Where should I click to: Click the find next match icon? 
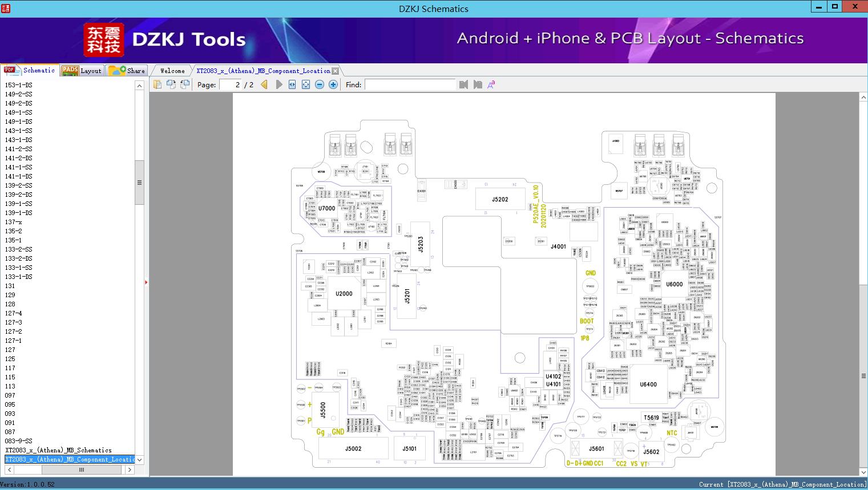click(x=478, y=84)
